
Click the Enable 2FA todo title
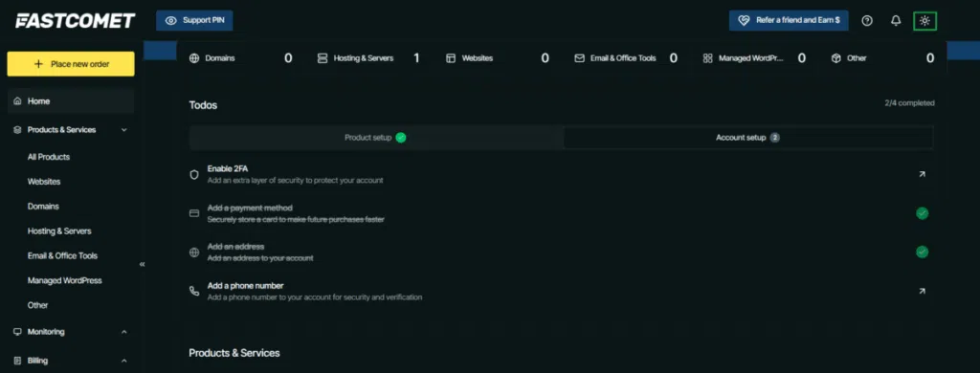pyautogui.click(x=228, y=168)
